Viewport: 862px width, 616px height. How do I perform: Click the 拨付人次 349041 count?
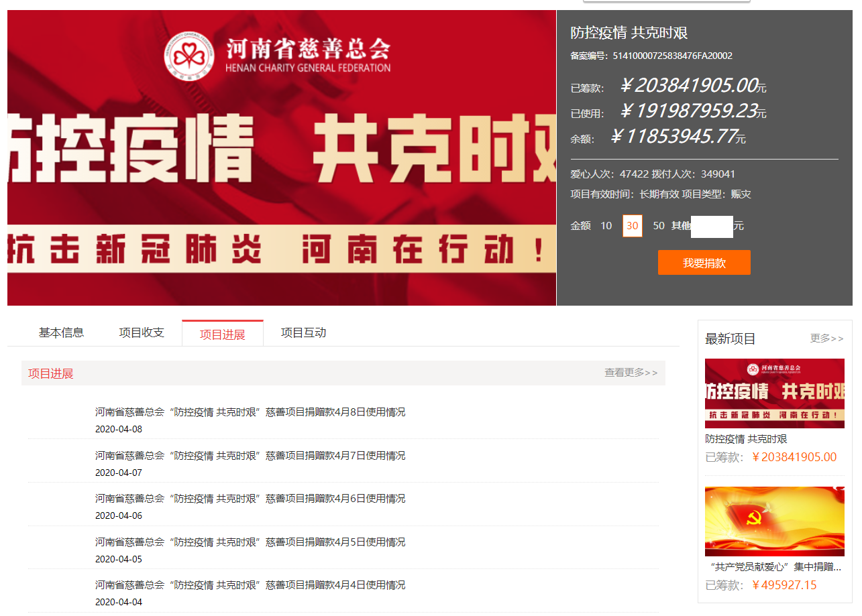pyautogui.click(x=694, y=174)
